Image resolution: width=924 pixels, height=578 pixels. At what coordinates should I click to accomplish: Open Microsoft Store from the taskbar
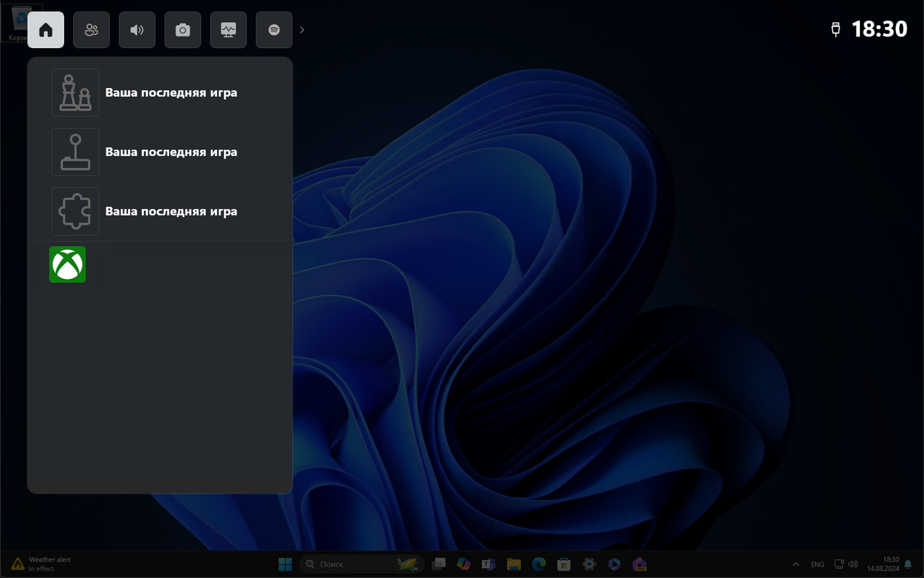(564, 564)
